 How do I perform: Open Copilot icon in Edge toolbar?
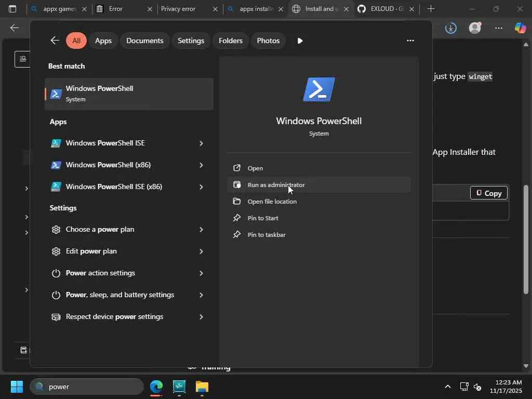(520, 28)
